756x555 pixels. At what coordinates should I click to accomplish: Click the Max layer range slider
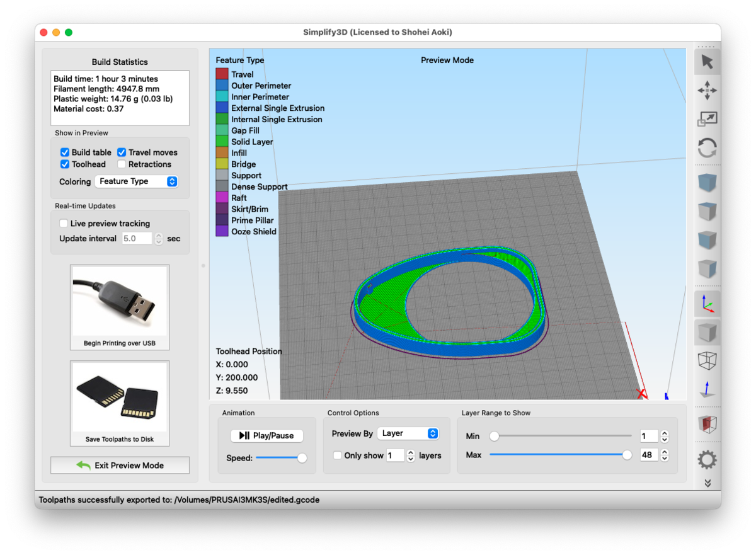coord(561,455)
